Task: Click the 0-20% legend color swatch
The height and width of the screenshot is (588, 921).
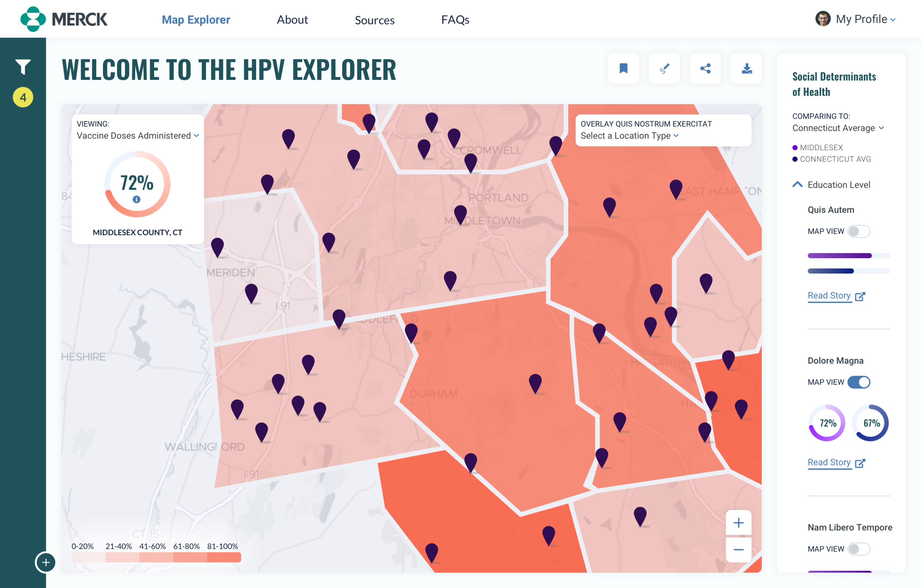Action: (88, 557)
